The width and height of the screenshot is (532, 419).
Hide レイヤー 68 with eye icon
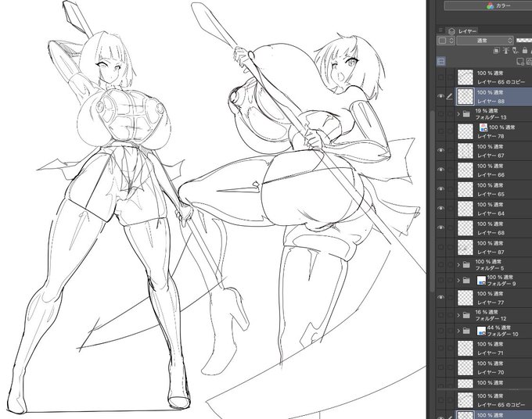(440, 227)
